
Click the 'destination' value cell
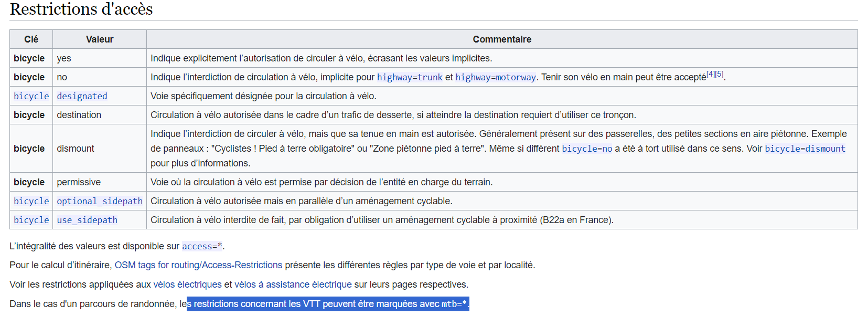tap(100, 115)
